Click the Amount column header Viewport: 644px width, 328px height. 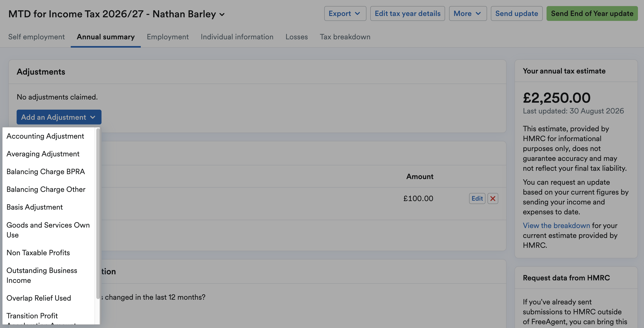419,177
